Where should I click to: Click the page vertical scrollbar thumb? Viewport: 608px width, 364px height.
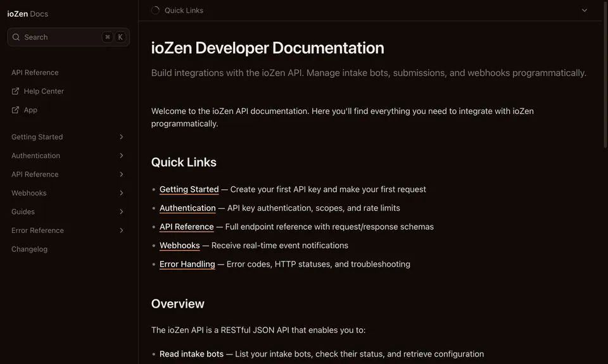(605, 73)
